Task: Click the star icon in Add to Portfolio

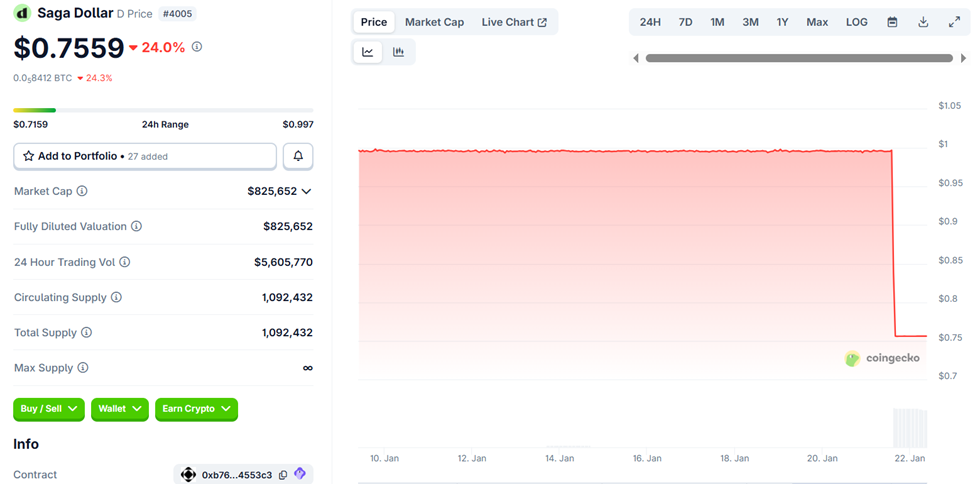Action: click(29, 156)
